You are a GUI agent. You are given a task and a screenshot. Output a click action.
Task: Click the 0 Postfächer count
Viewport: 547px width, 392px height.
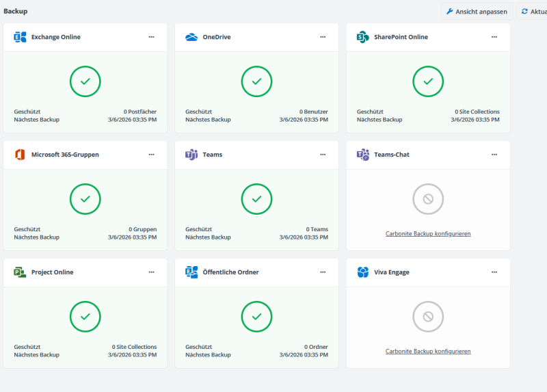coord(140,112)
